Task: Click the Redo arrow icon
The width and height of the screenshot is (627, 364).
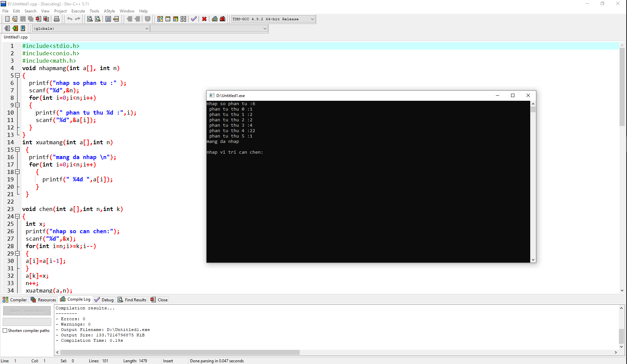Action: [78, 19]
